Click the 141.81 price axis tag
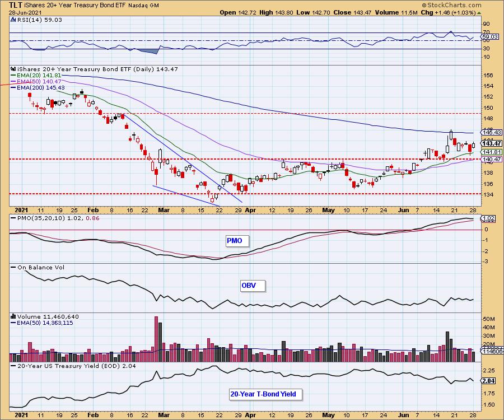This screenshot has height=420, width=504. click(492, 152)
